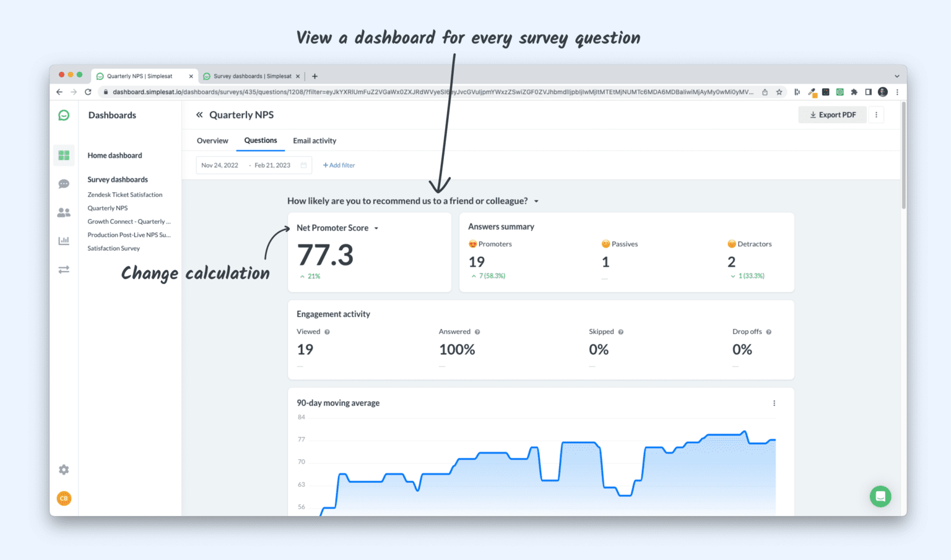Viewport: 951px width, 560px height.
Task: Switch to the Overview tab
Action: coord(212,140)
